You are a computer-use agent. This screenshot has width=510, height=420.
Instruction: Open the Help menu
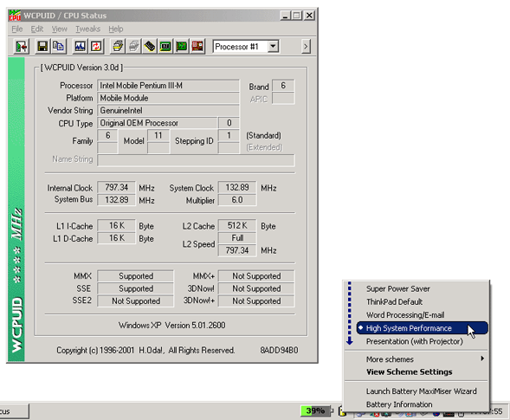(116, 29)
